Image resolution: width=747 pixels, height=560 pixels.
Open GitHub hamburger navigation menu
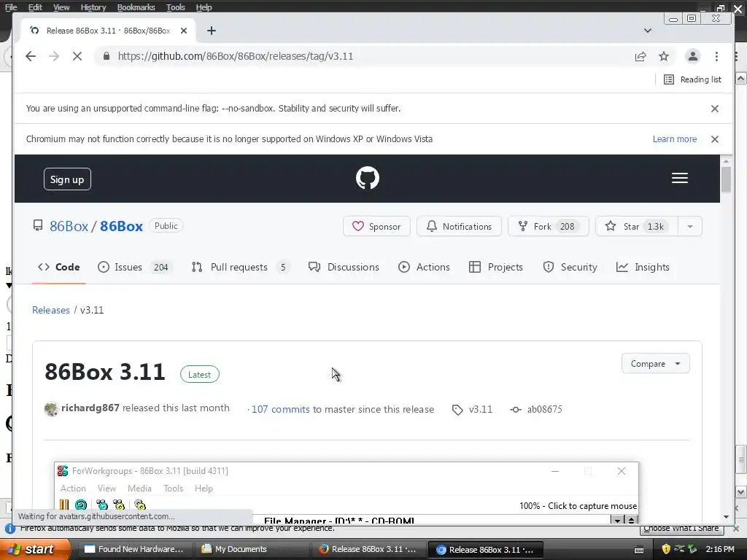coord(680,178)
